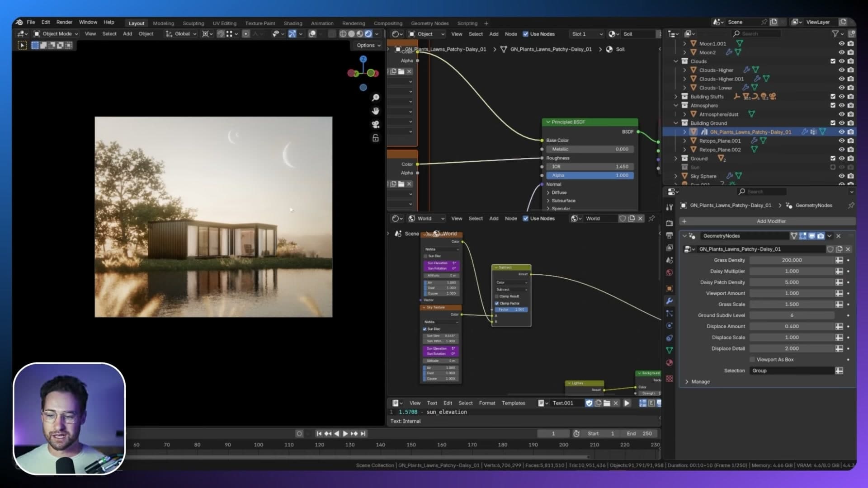Open the Output properties tab icon
868x488 pixels.
tap(670, 235)
